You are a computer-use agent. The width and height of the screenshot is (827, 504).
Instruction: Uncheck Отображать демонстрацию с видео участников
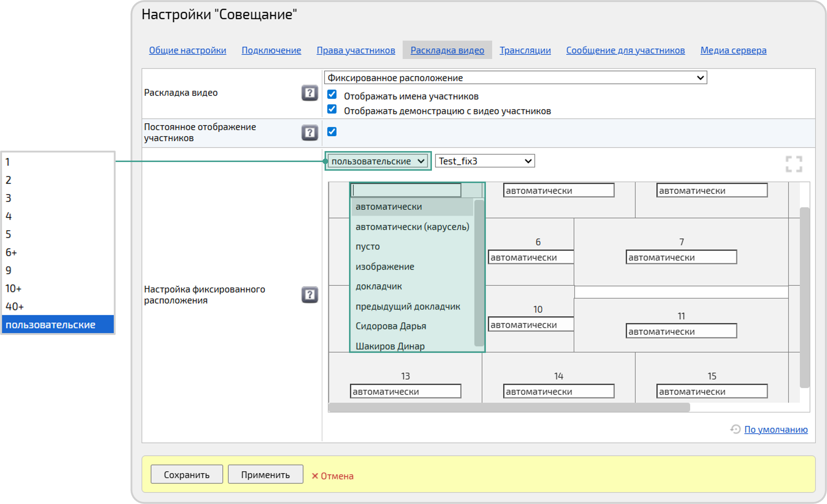[x=332, y=109]
